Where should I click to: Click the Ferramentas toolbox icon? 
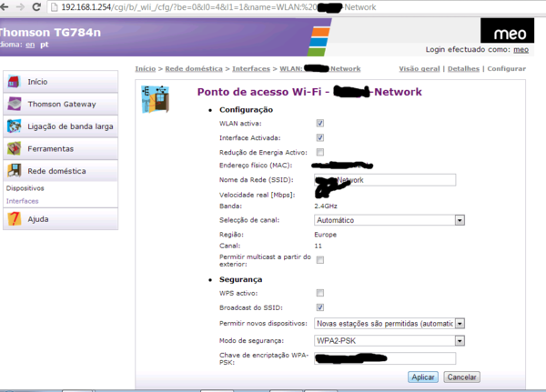point(15,148)
